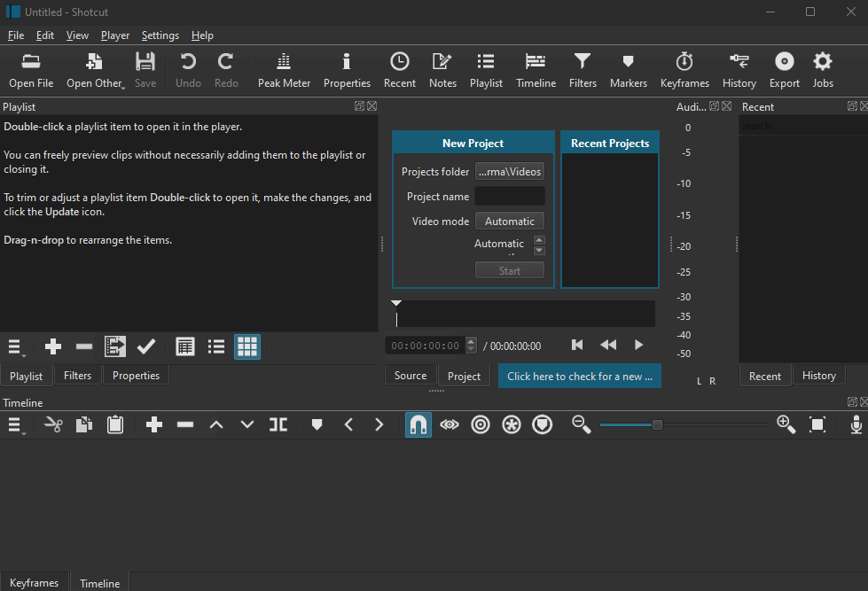The image size is (868, 591).
Task: Append a marker to the timeline
Action: coord(317,424)
